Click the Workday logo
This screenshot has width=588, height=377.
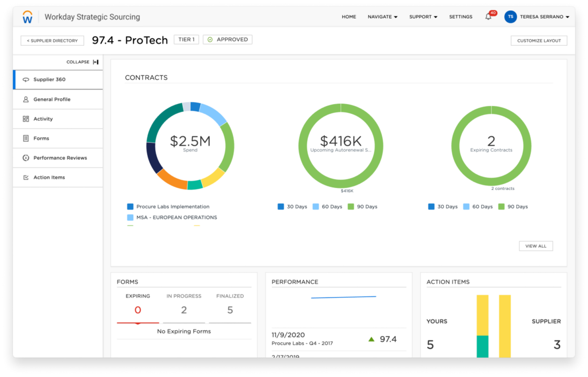(27, 16)
